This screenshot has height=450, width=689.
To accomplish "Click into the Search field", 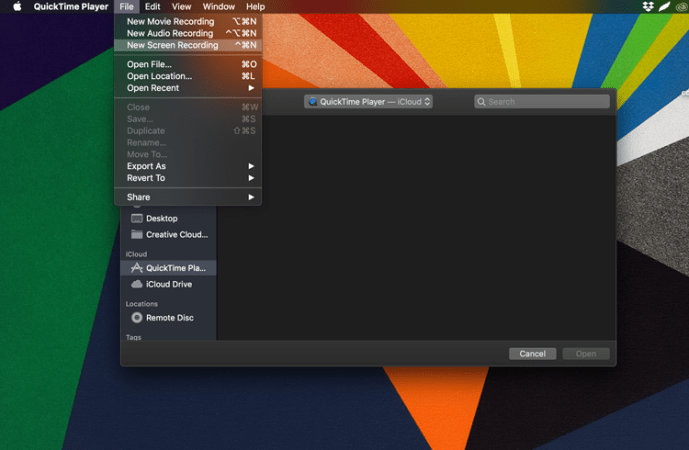I will click(542, 102).
